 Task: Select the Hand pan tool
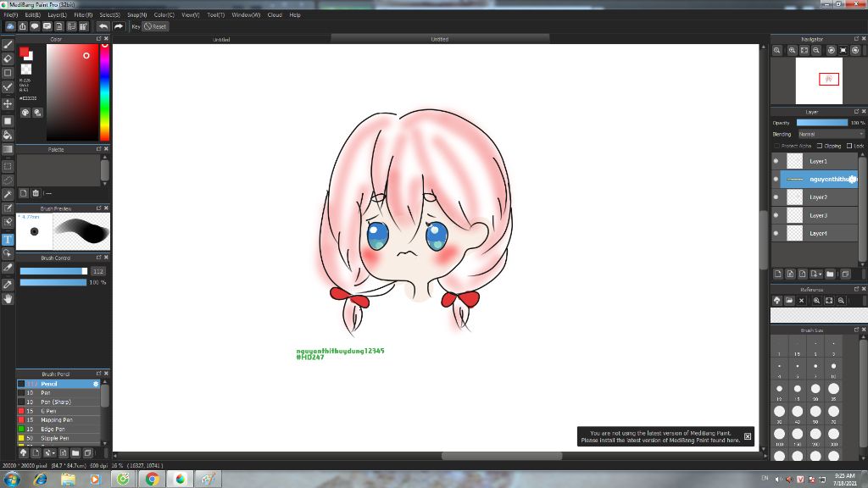click(8, 299)
